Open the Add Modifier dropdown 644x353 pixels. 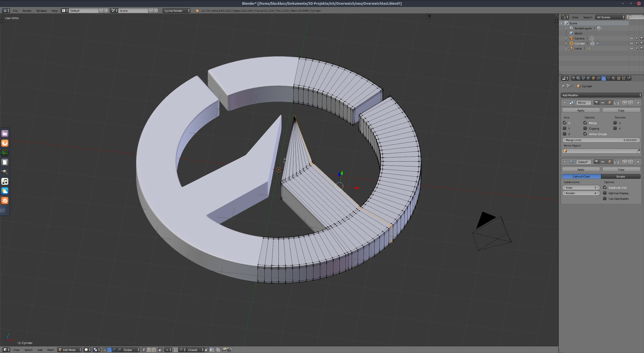601,95
